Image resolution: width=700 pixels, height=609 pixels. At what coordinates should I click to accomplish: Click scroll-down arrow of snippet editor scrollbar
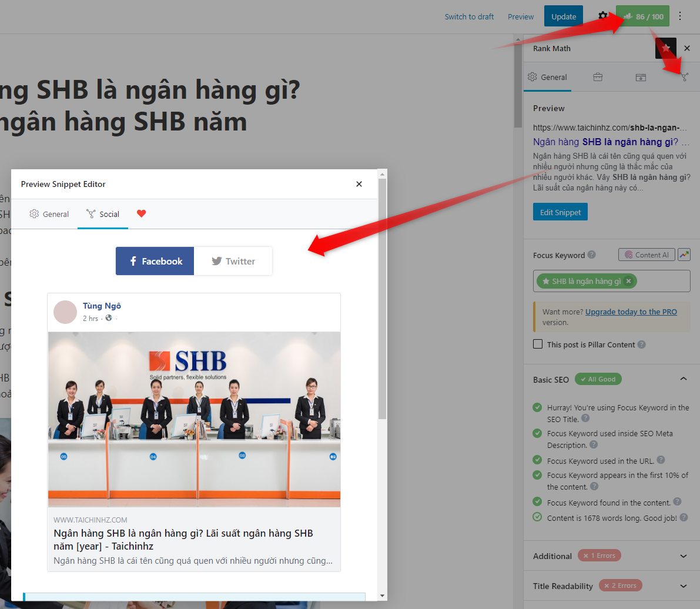(382, 595)
